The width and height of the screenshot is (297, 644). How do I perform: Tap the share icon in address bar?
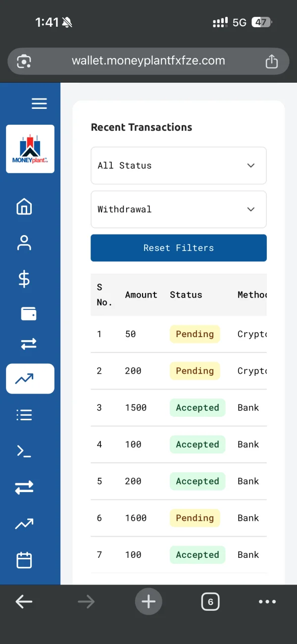(x=271, y=61)
